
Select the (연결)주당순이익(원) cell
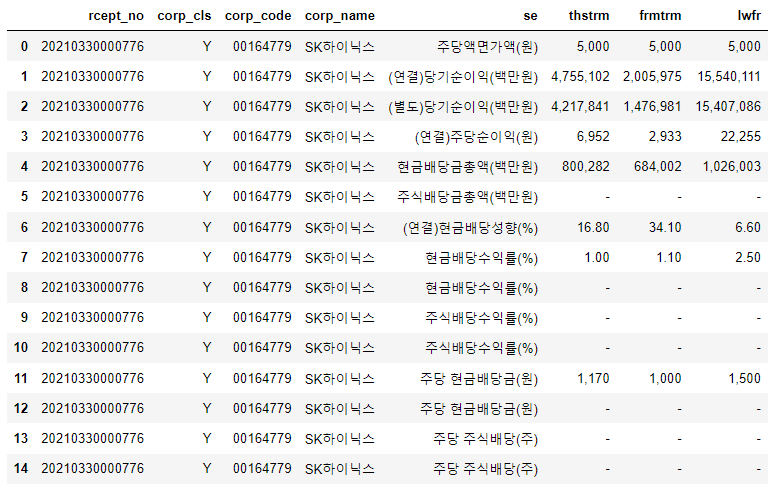[x=476, y=137]
